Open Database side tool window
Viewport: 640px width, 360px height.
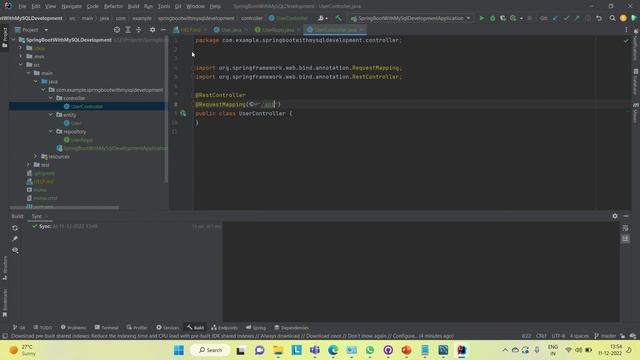(636, 82)
